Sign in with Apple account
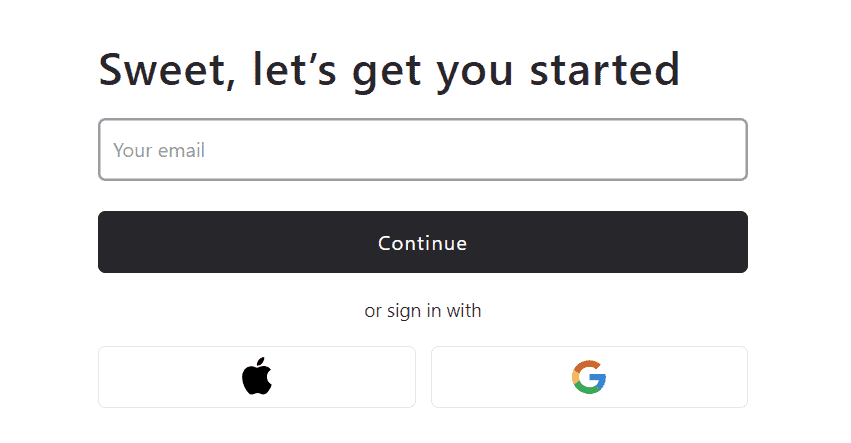 [257, 377]
